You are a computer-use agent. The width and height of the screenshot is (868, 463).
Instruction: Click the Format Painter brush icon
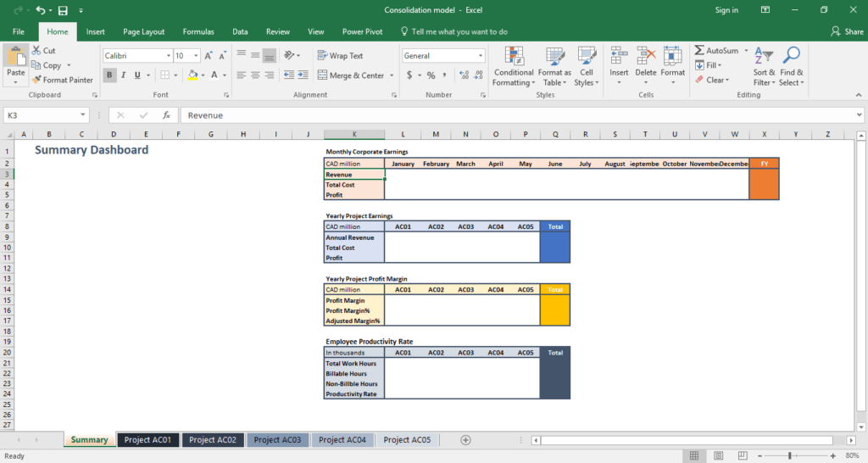coord(36,80)
